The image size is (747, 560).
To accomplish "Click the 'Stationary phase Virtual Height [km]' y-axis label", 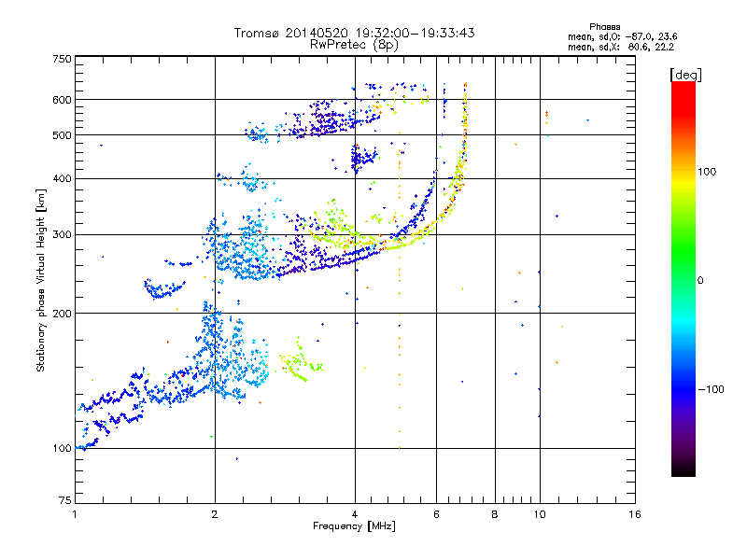I will 40,280.
